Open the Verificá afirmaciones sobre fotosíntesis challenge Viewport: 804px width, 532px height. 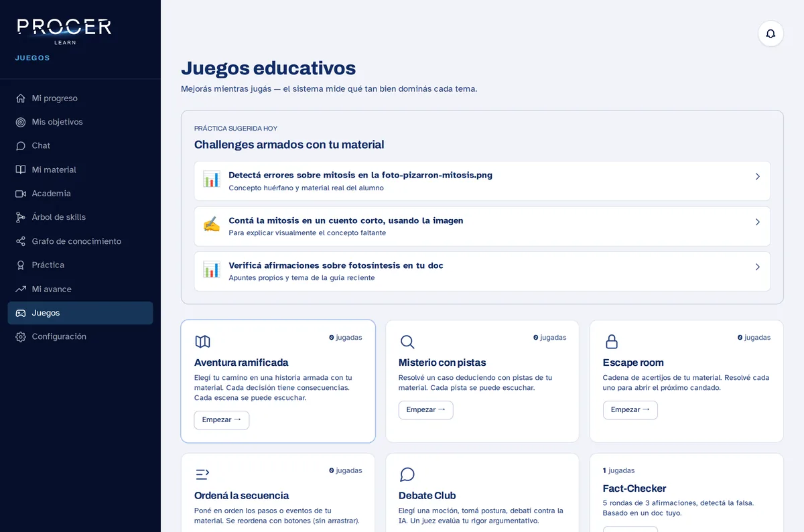click(482, 271)
